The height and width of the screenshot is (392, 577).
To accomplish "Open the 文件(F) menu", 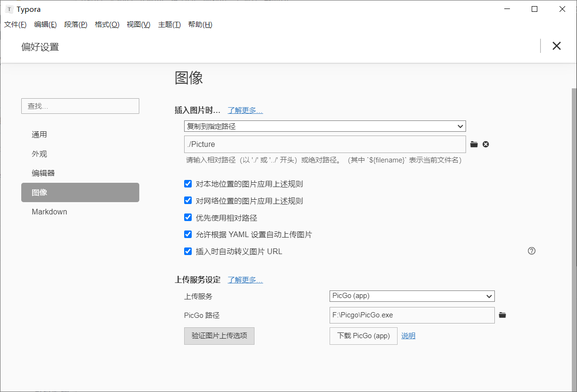I will tap(16, 25).
